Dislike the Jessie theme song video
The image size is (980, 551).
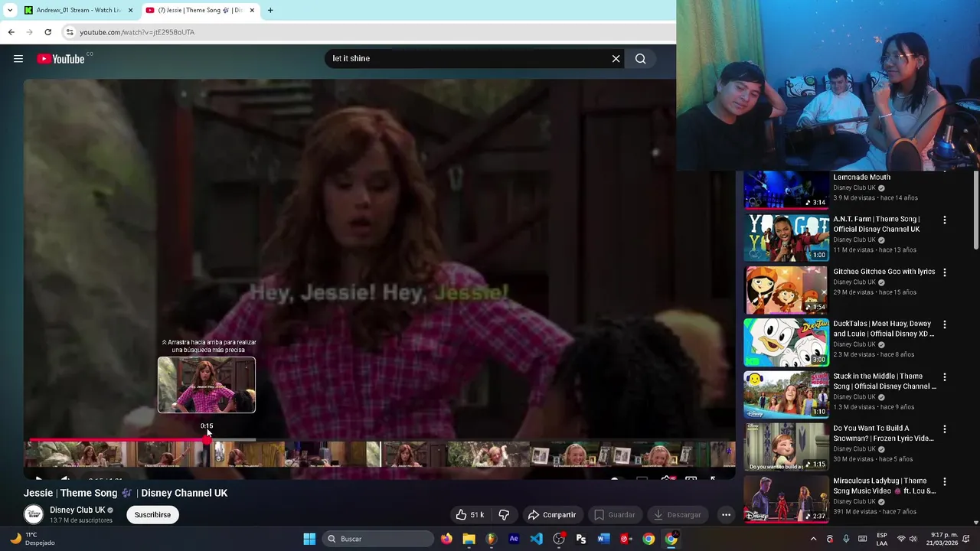coord(504,515)
